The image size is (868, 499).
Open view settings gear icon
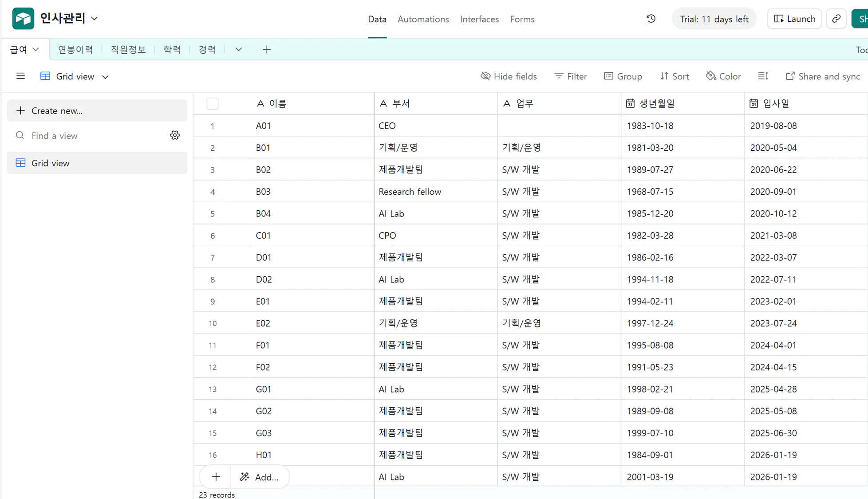coord(175,135)
